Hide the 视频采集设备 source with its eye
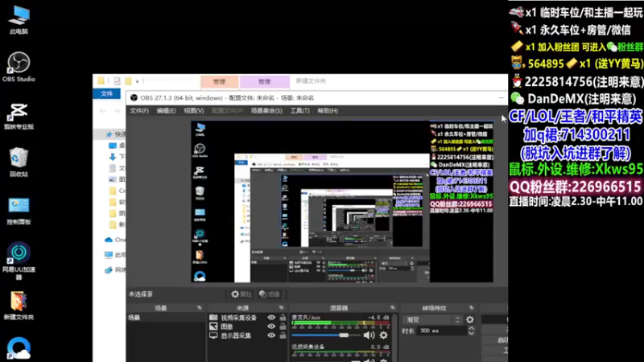 pyautogui.click(x=271, y=317)
